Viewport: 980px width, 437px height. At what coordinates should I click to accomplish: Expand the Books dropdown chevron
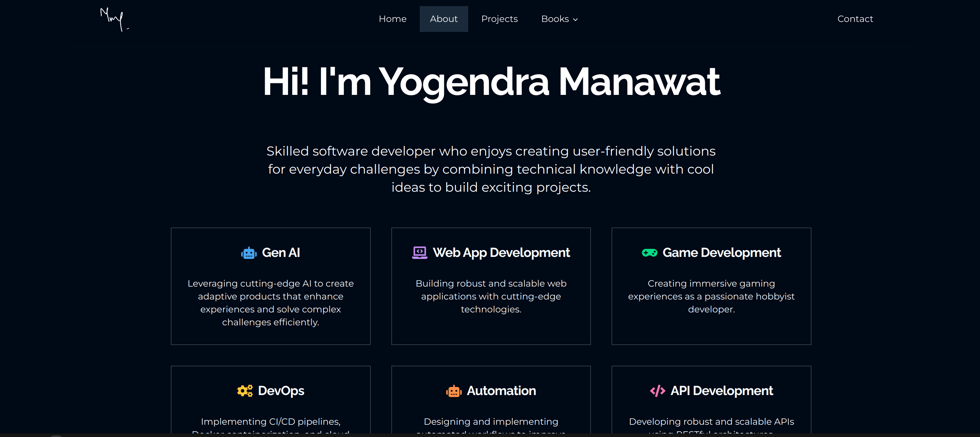pyautogui.click(x=575, y=20)
